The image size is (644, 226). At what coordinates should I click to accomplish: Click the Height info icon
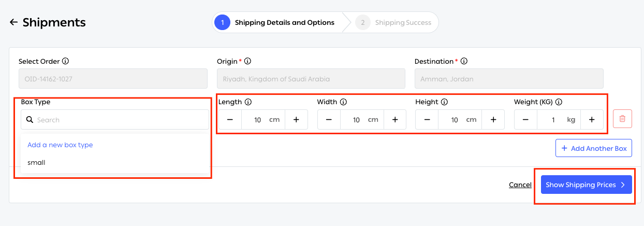444,102
